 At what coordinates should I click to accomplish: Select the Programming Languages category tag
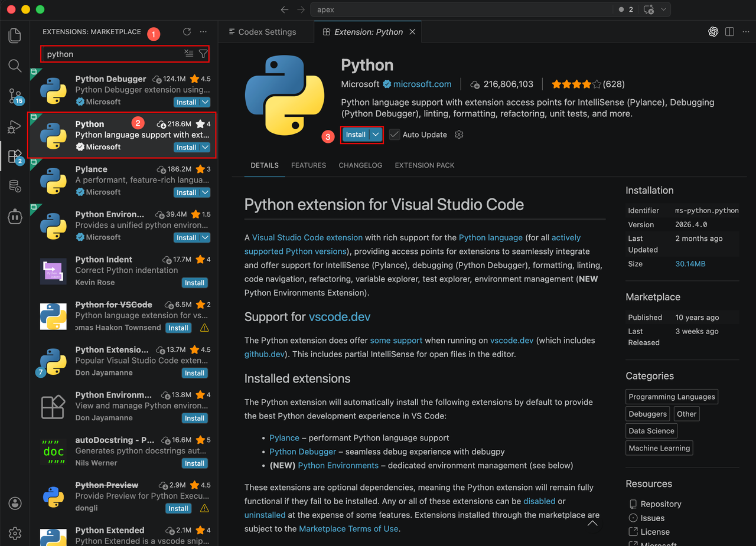click(x=672, y=397)
